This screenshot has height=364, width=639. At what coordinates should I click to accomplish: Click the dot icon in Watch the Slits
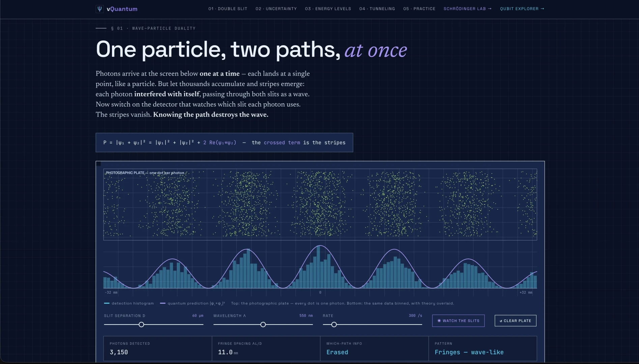tap(439, 321)
